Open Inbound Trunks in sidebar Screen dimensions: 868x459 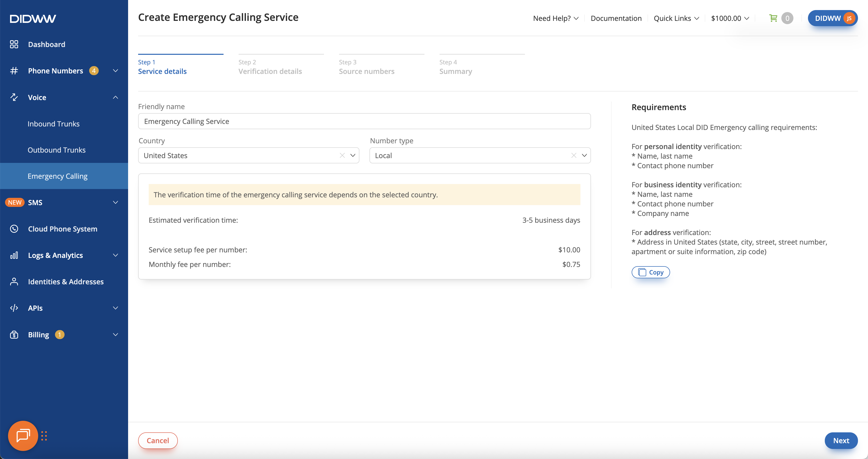tap(53, 124)
